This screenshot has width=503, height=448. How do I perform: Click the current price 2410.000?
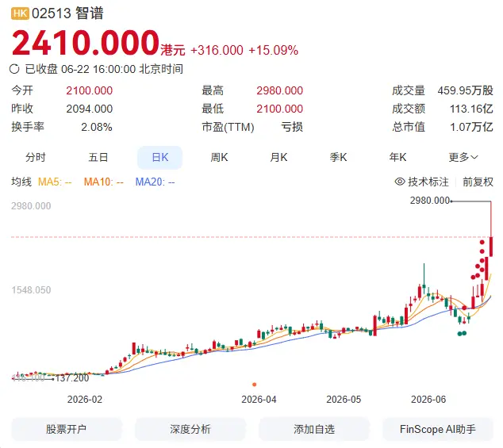(86, 43)
